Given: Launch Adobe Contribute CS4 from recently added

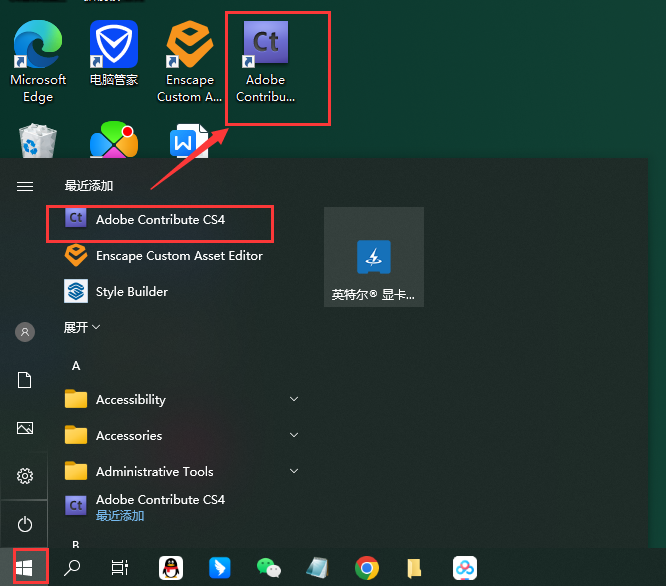Looking at the screenshot, I should point(160,220).
